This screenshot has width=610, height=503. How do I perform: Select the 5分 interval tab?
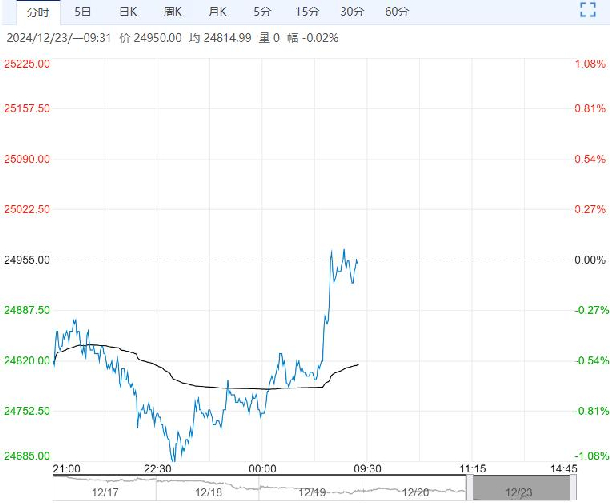(262, 12)
